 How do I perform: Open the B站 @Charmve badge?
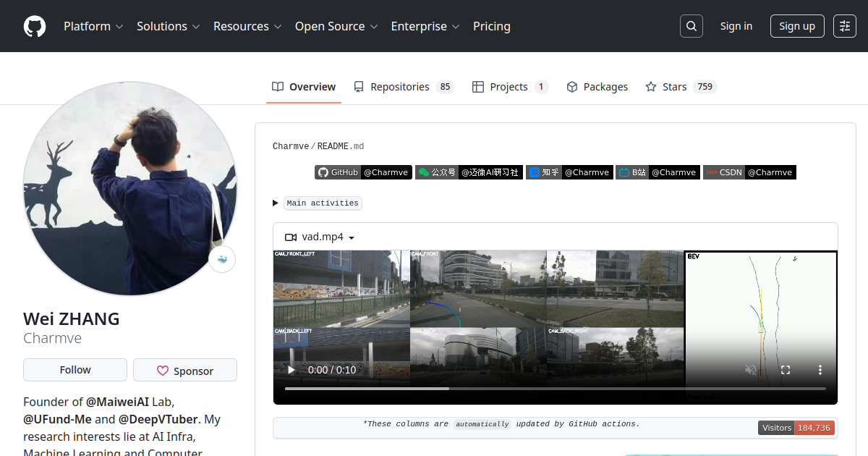[658, 172]
